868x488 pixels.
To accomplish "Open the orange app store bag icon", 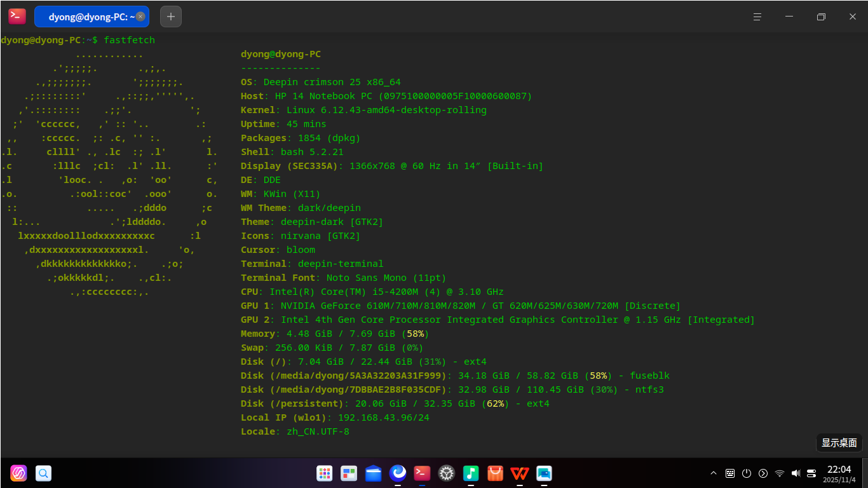I will coord(495,473).
